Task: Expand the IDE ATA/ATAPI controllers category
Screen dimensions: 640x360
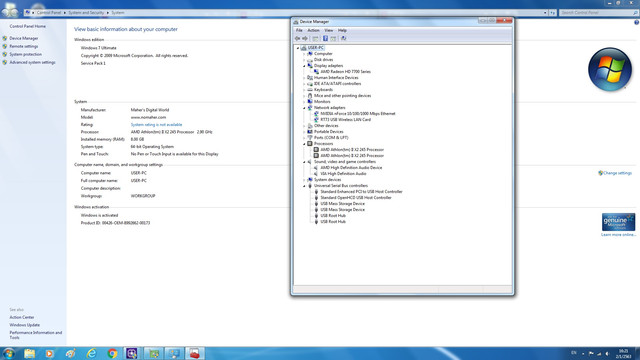Action: 304,84
